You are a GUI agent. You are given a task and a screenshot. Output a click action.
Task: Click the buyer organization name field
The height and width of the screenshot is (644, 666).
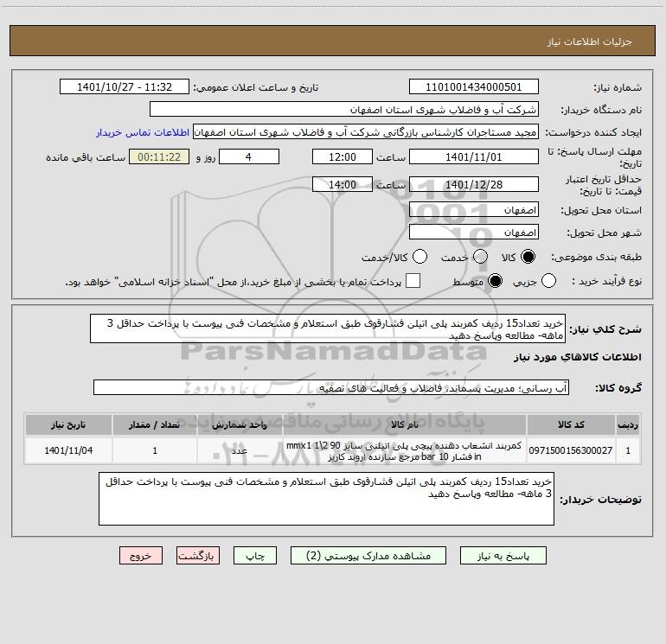coord(344,110)
